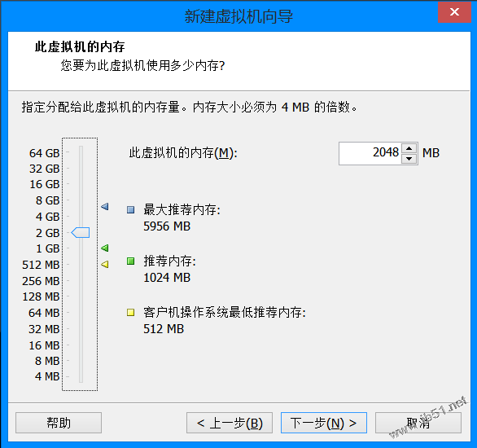The image size is (477, 448).
Task: Click the subtitle 您要为此虚拟机使用多少内存?
Action: click(x=142, y=65)
